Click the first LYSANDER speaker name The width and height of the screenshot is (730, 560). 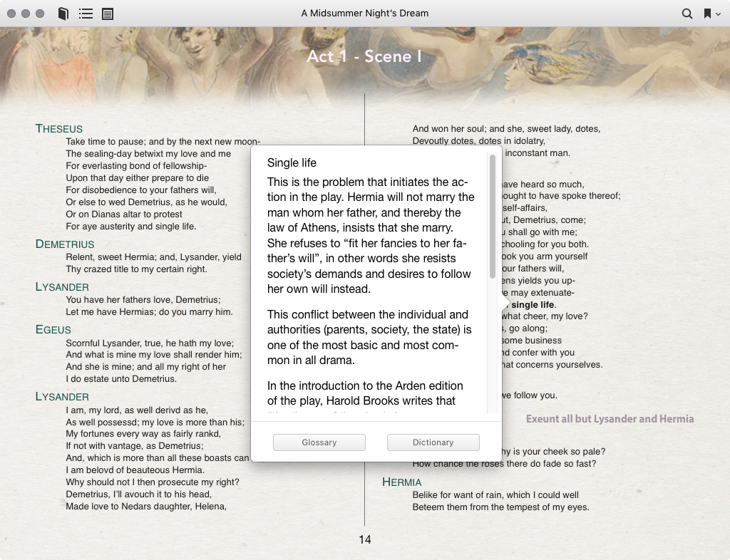62,286
